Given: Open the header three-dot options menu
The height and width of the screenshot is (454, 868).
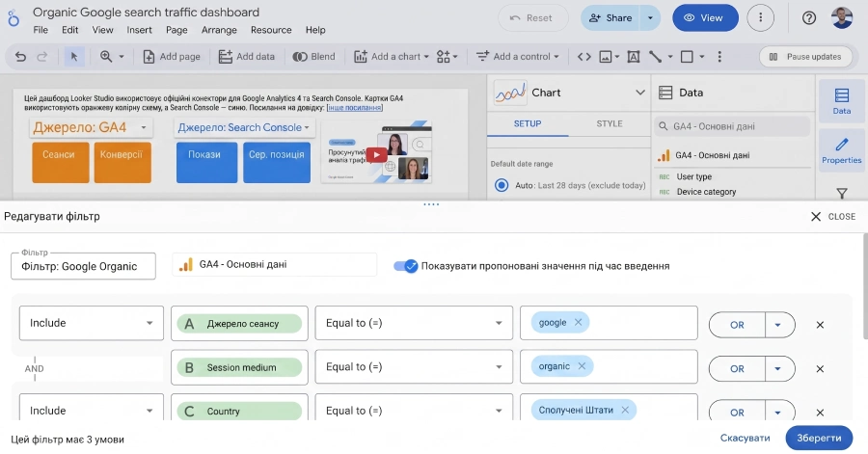Looking at the screenshot, I should pos(760,18).
